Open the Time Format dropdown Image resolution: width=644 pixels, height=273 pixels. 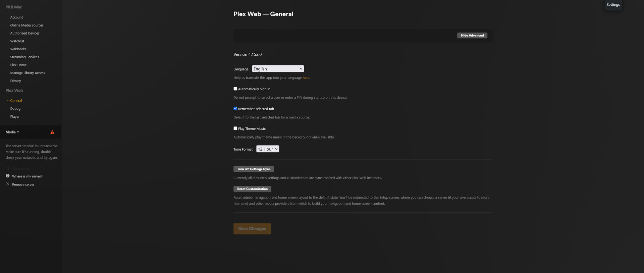point(268,149)
